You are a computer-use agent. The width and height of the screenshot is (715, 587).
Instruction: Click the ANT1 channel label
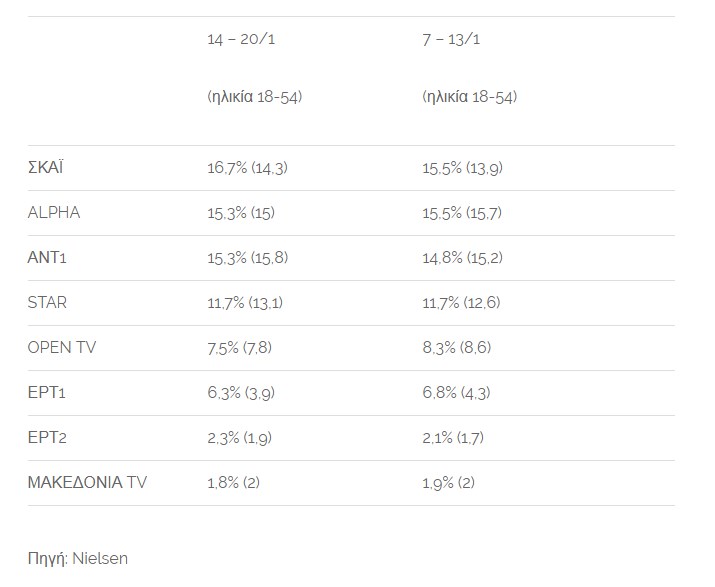pyautogui.click(x=47, y=257)
